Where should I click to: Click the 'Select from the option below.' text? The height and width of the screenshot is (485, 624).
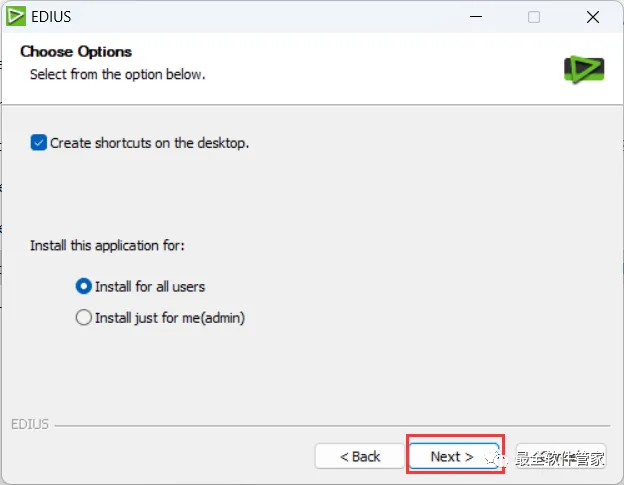pos(117,74)
